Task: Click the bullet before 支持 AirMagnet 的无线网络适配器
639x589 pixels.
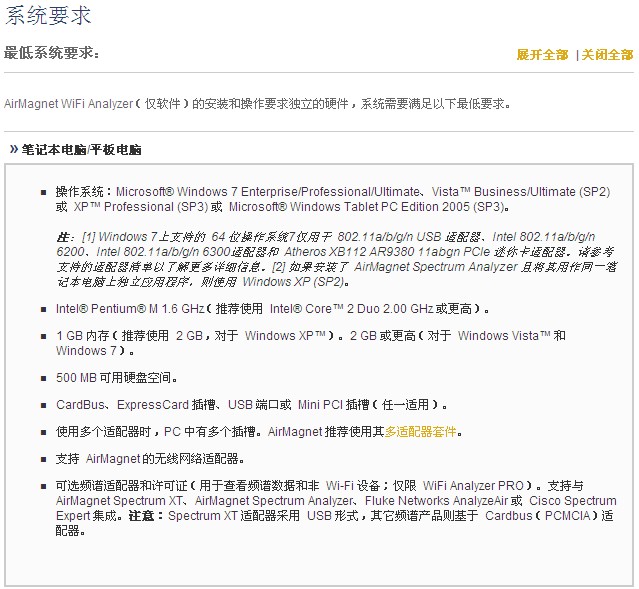Action: tap(44, 459)
